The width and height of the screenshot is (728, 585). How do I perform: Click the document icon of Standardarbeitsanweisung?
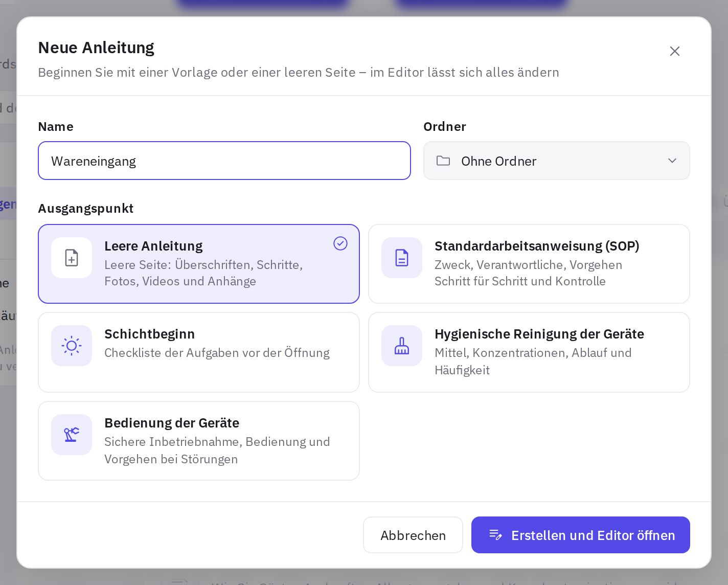tap(402, 258)
